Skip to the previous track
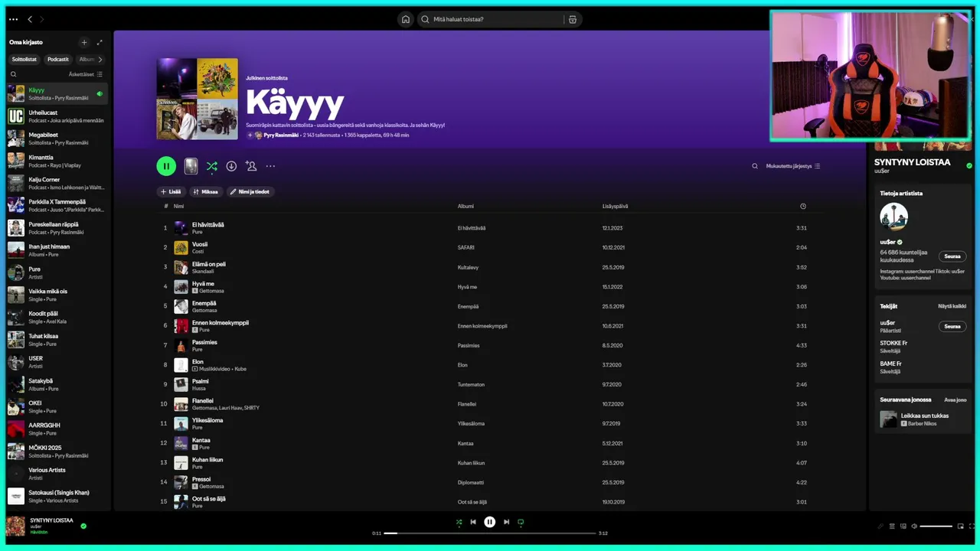 pos(473,522)
